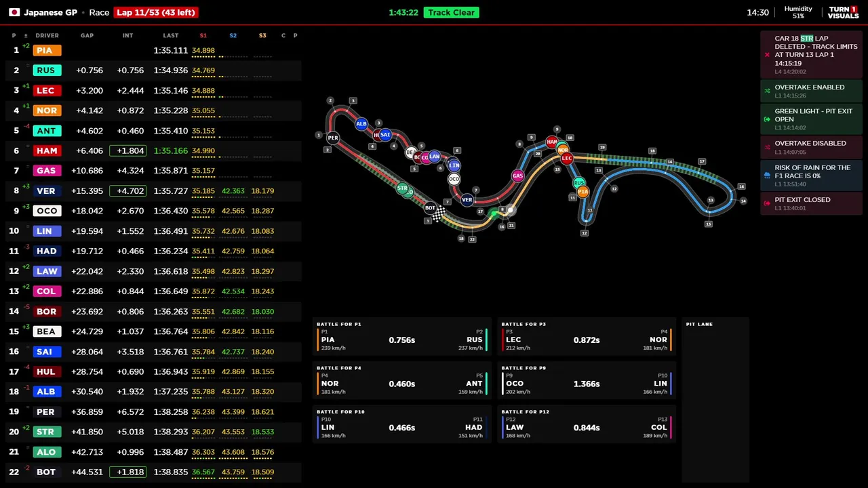Click the ALB marker on the track map

[x=361, y=124]
